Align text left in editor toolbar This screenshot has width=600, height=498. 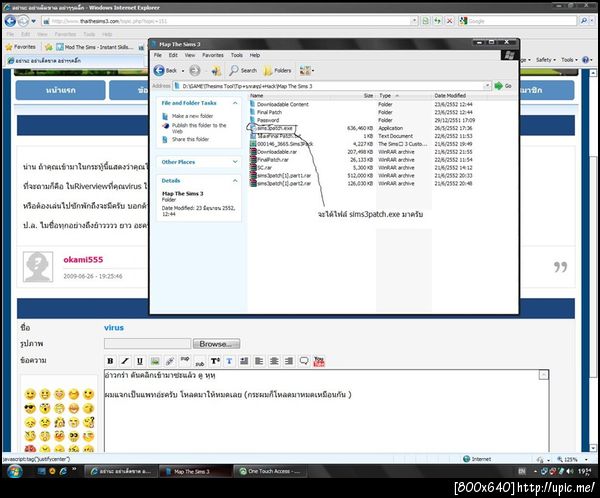(x=259, y=361)
